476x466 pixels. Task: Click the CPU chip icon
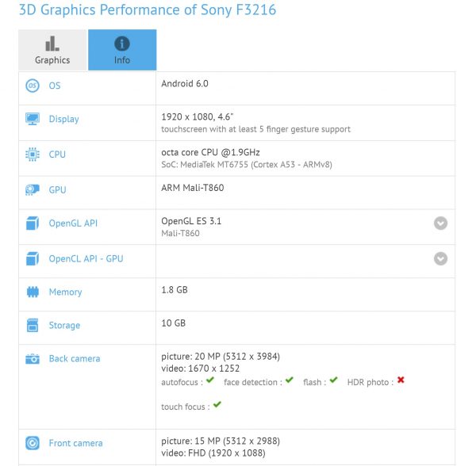33,155
